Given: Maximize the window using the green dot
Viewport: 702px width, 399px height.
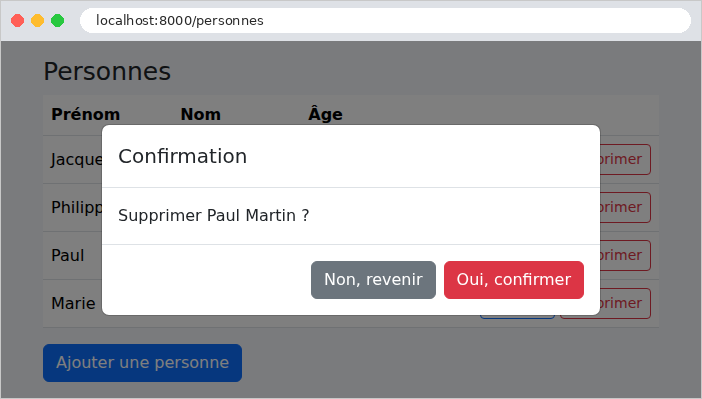Looking at the screenshot, I should [57, 21].
